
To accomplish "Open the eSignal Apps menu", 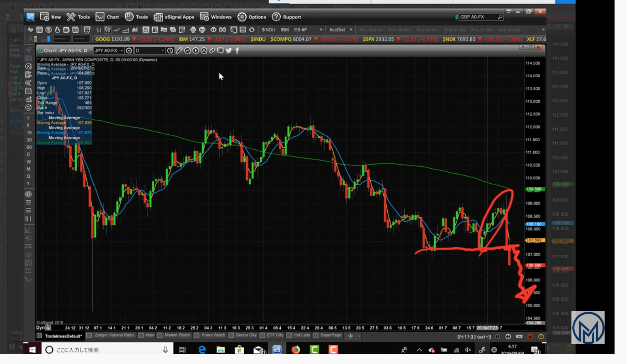I will (174, 17).
